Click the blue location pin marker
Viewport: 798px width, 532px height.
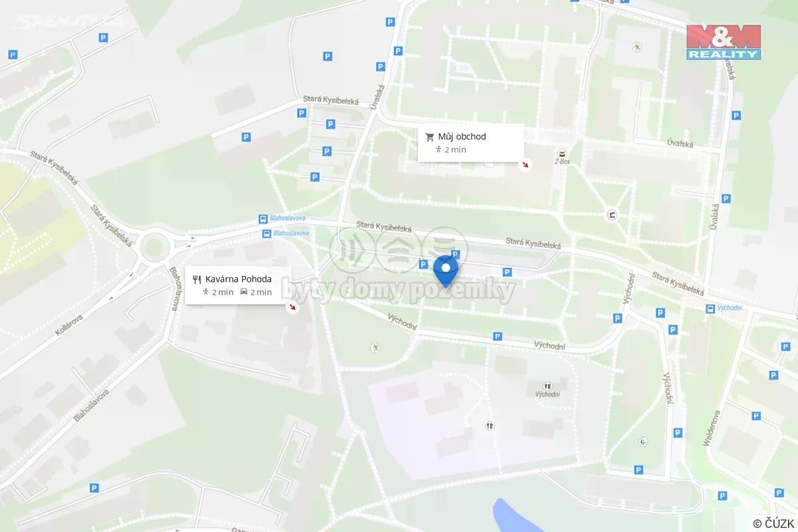pos(446,270)
